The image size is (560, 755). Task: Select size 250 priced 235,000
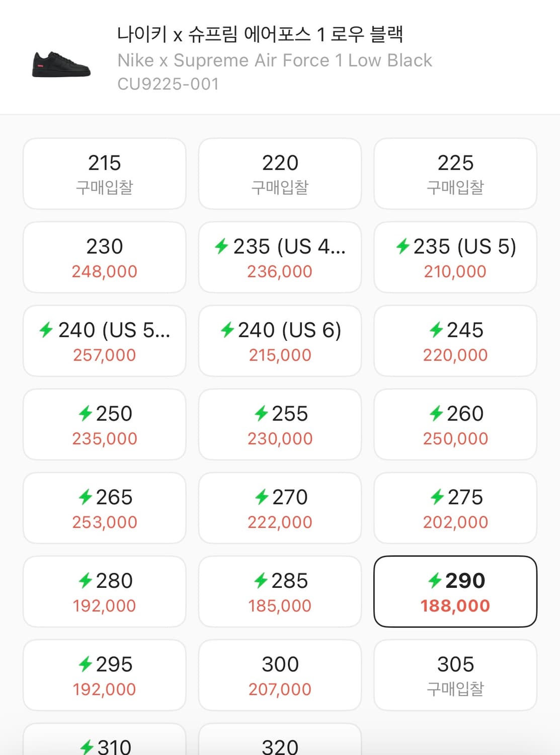[x=104, y=424]
